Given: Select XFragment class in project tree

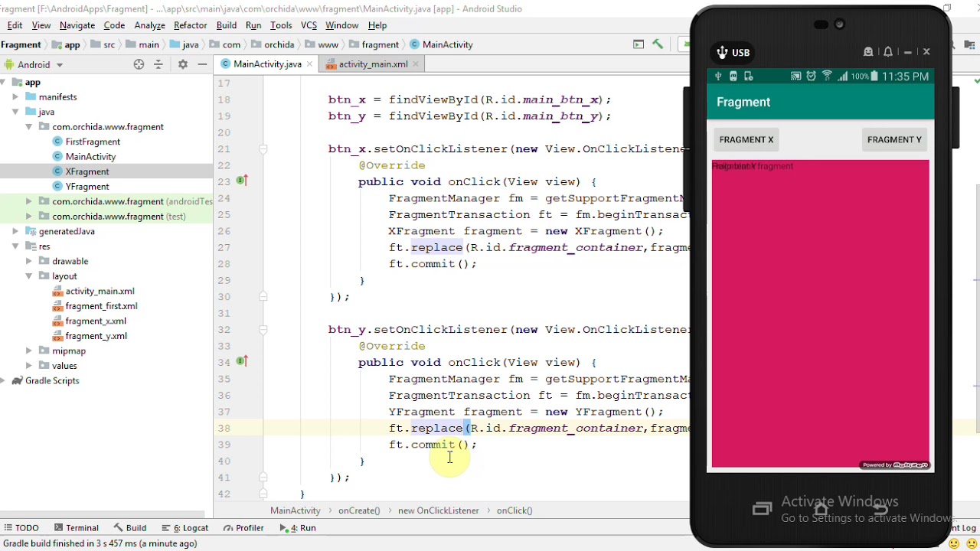Looking at the screenshot, I should coord(87,171).
